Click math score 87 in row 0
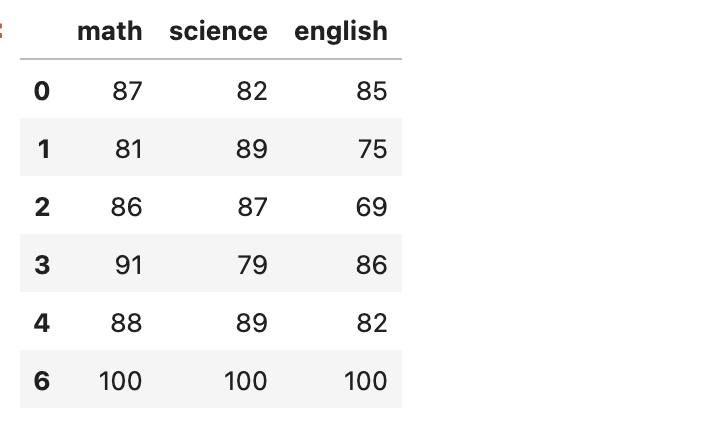This screenshot has height=428, width=716. point(127,92)
